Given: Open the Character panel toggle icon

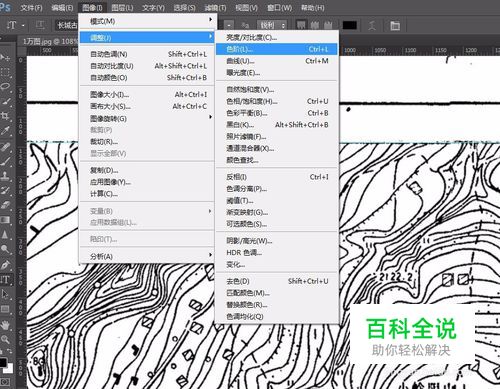Looking at the screenshot, I should pyautogui.click(x=395, y=25).
